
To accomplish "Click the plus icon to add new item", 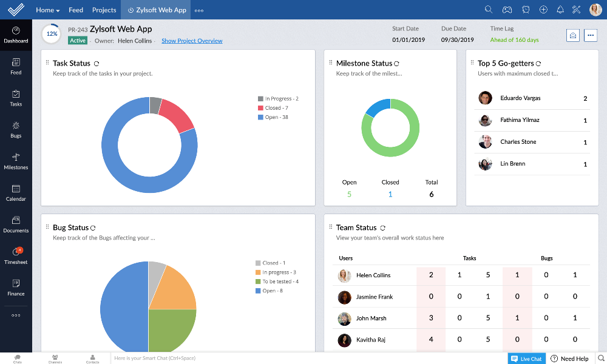I will (542, 10).
